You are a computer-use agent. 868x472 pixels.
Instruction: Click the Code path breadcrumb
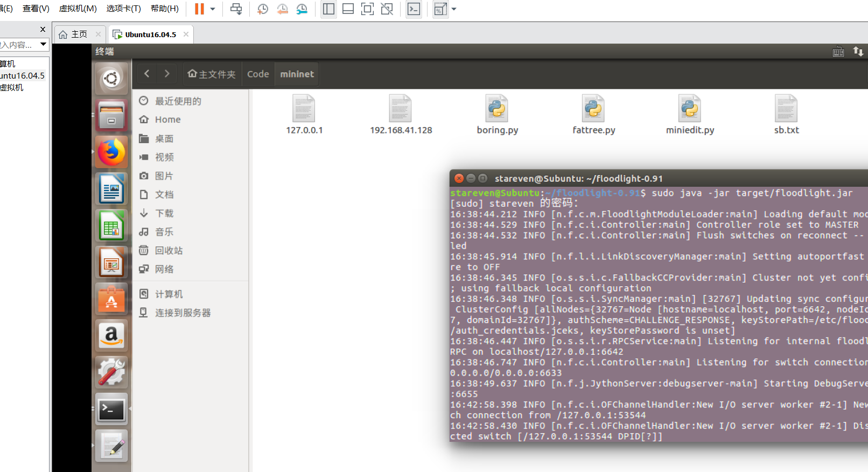pos(258,74)
